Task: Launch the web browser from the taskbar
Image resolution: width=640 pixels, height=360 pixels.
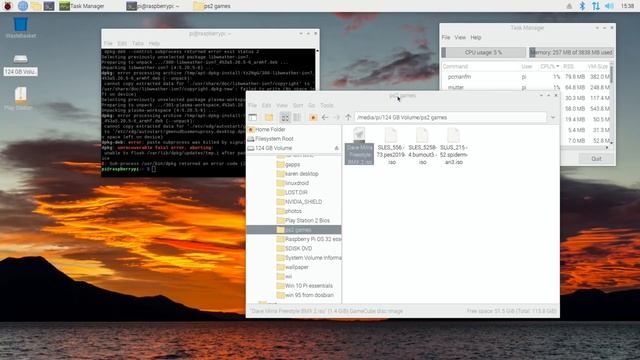Action: [x=23, y=6]
